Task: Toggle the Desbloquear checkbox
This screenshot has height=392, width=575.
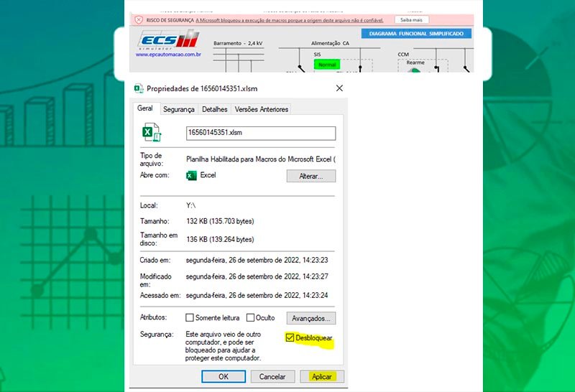Action: [x=290, y=337]
